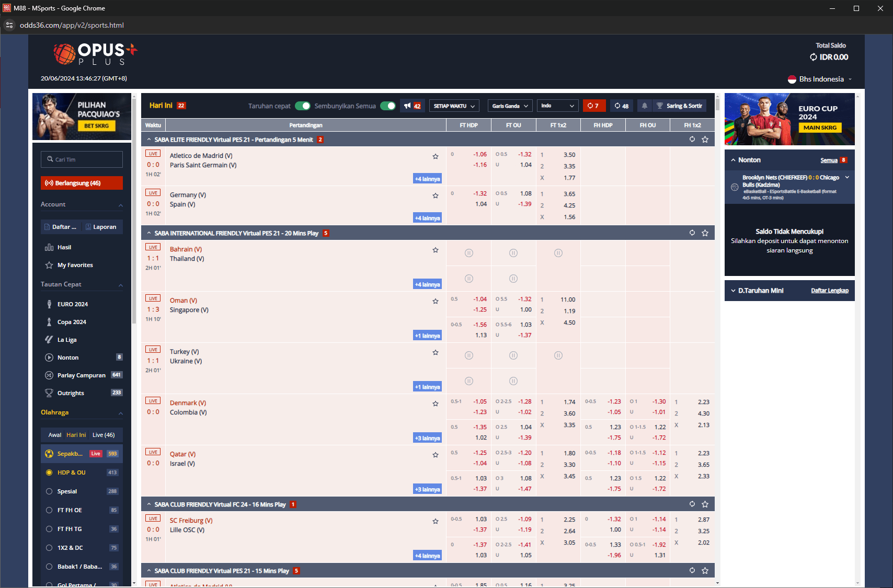893x588 pixels.
Task: Refresh the Total Saldo balance
Action: 813,57
